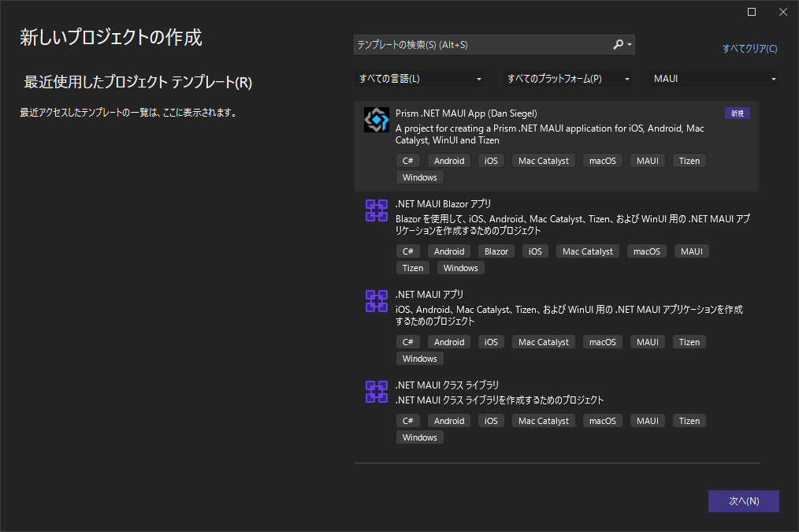
Task: Click the C# tag on the Prism template
Action: [407, 161]
